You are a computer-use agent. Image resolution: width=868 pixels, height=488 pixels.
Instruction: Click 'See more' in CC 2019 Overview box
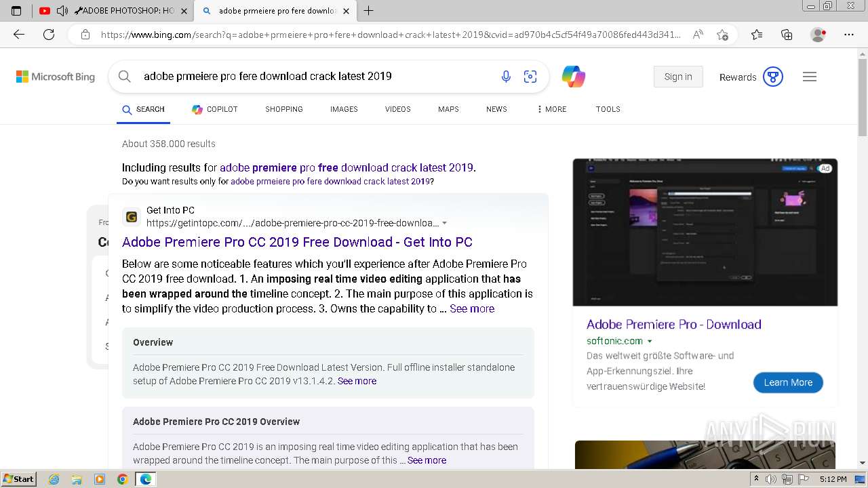tap(427, 460)
